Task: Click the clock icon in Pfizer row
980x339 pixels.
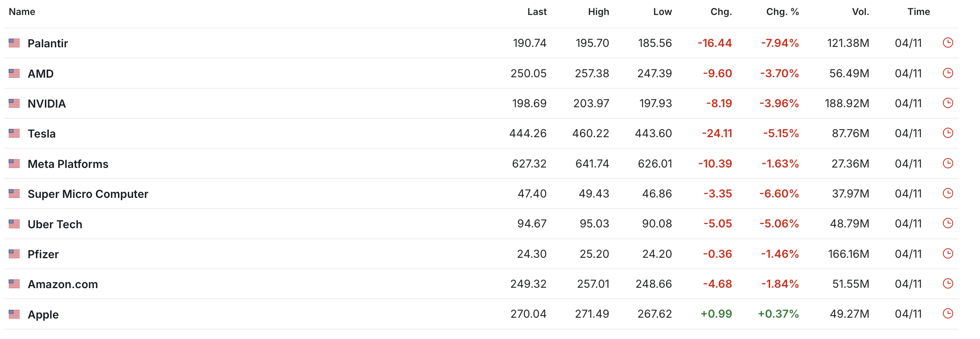Action: coord(948,253)
